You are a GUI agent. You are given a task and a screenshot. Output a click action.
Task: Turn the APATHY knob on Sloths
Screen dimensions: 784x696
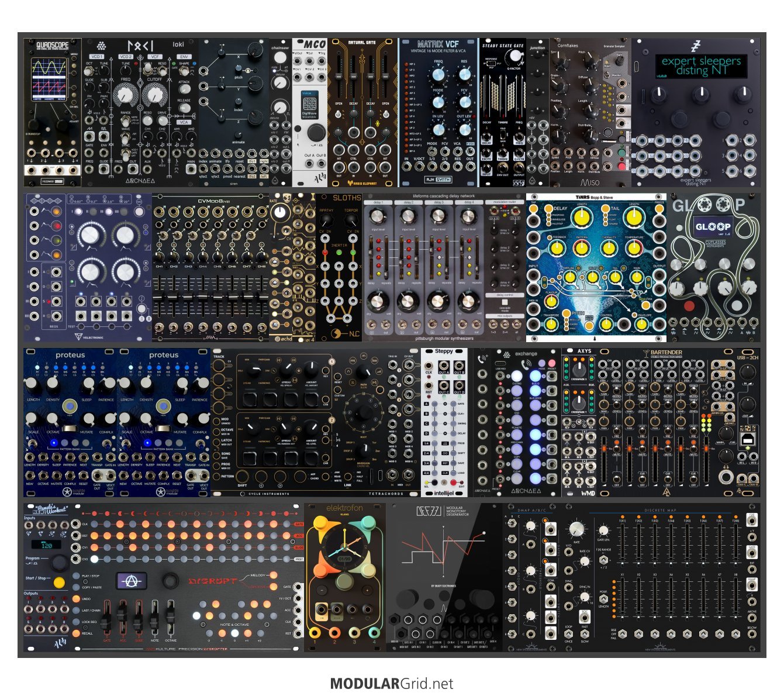(326, 221)
